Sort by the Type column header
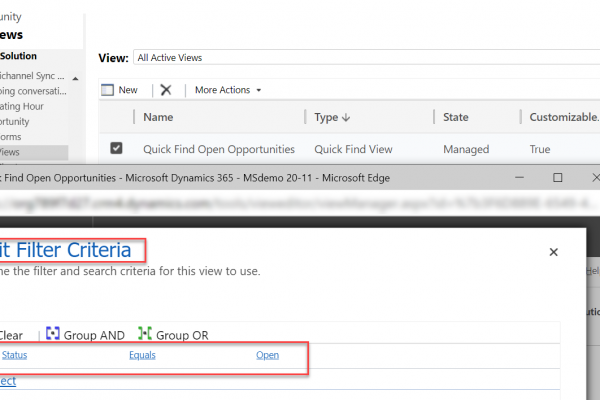This screenshot has height=400, width=600. pyautogui.click(x=326, y=117)
